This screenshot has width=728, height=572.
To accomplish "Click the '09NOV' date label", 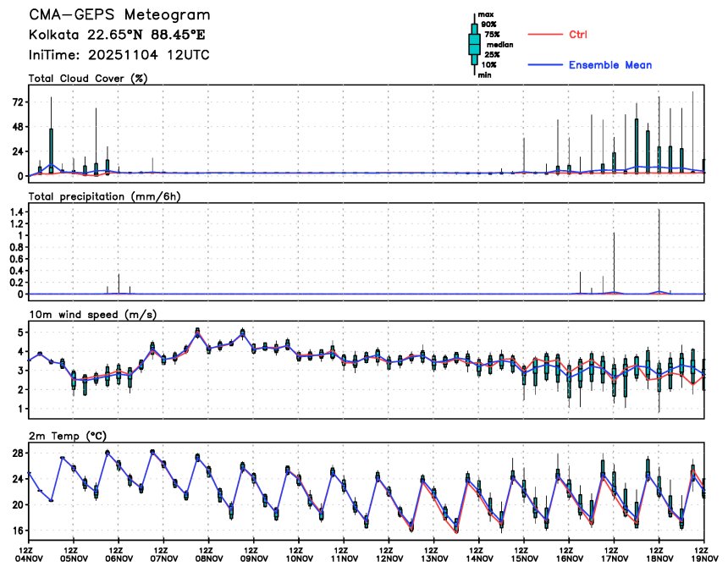I will (254, 559).
